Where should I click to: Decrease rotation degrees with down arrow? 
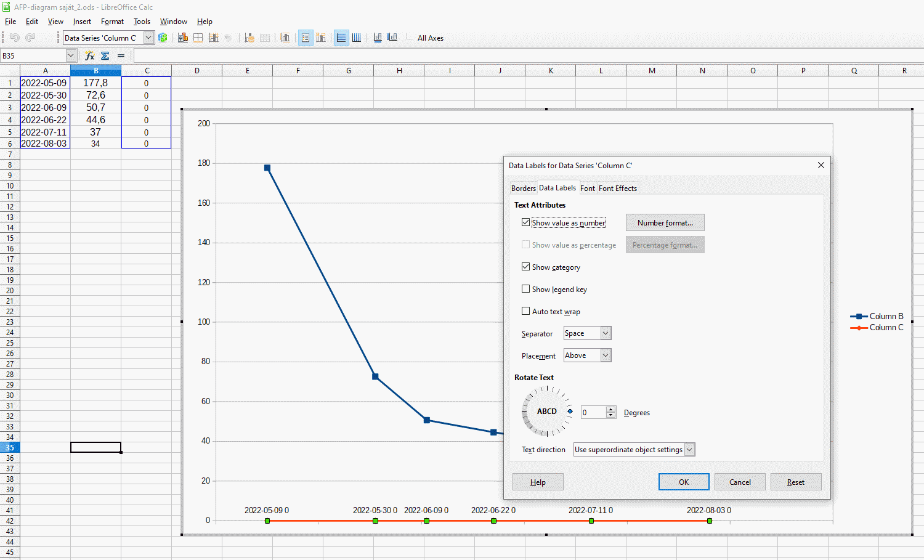click(611, 415)
